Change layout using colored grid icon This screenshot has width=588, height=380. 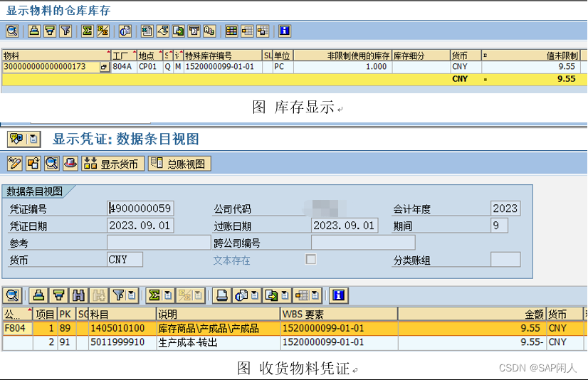pos(231,31)
